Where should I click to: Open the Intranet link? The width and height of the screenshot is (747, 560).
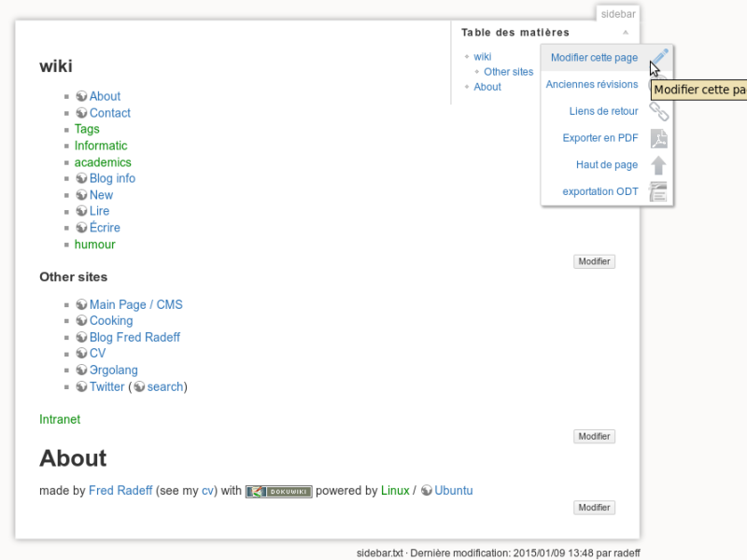click(x=60, y=419)
